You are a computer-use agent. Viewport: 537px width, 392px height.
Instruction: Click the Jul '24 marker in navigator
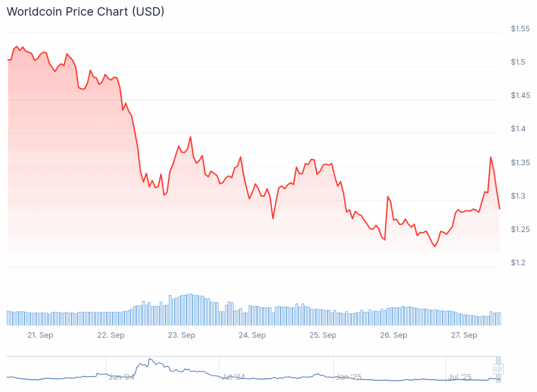pos(232,376)
